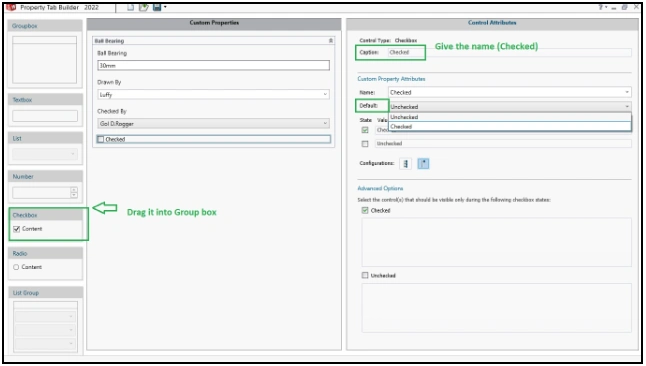
Task: Click the ticked State checkbox in Custom Property Attributes
Action: (x=365, y=130)
